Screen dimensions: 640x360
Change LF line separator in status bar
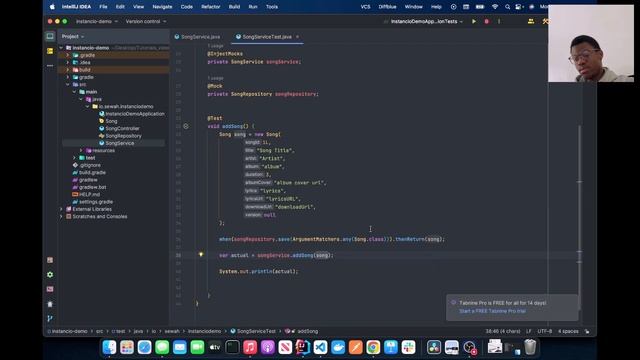529,331
